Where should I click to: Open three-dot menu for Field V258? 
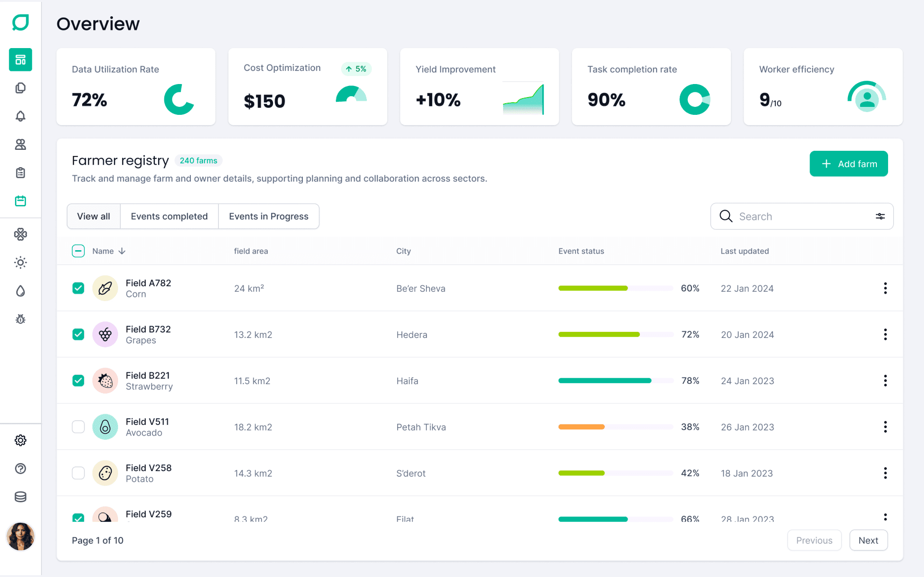point(885,473)
